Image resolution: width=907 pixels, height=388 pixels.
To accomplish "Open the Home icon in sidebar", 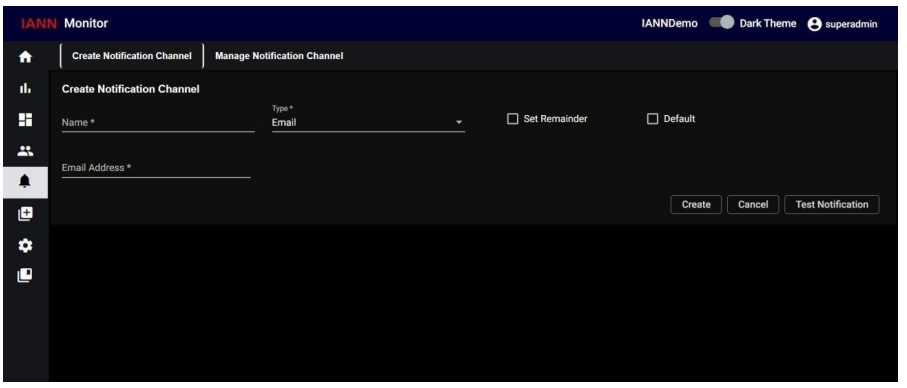I will tap(25, 57).
